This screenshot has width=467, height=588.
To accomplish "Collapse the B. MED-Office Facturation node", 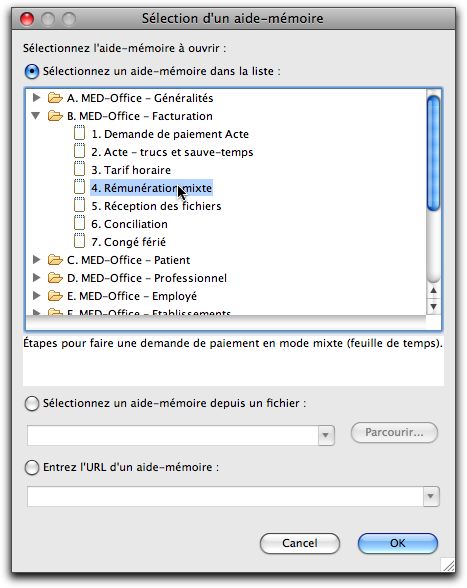I will [x=36, y=116].
